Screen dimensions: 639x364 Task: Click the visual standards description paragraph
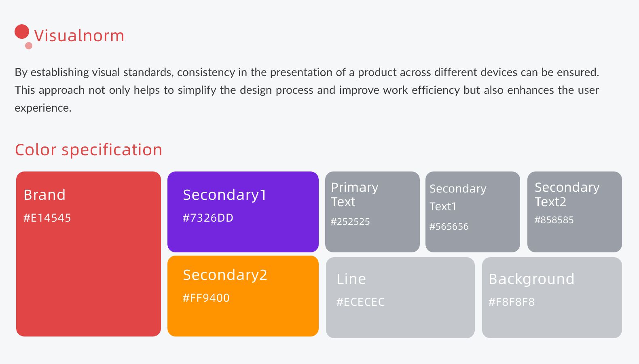tap(307, 90)
